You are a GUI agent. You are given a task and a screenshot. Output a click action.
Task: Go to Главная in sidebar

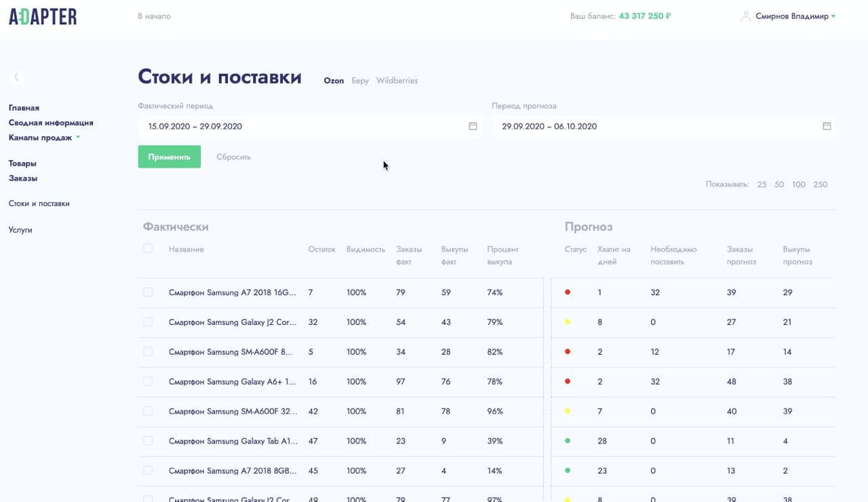click(24, 108)
